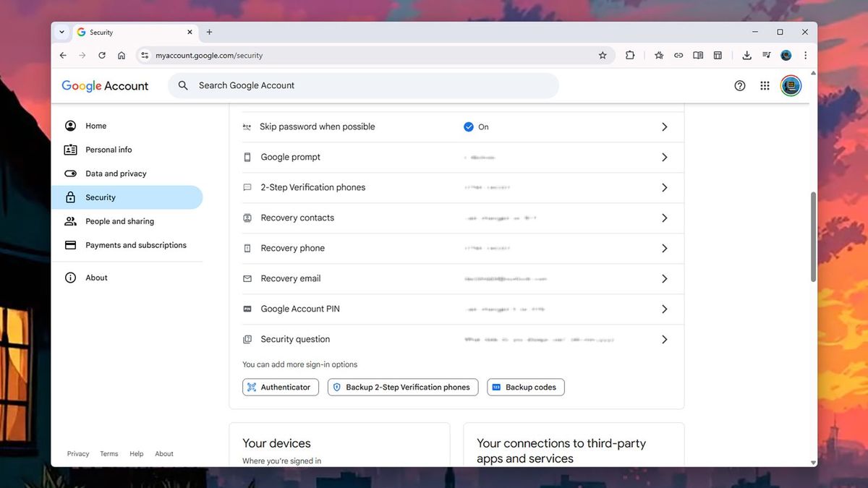The width and height of the screenshot is (868, 488).
Task: Open the Chrome extensions puzzle icon
Action: click(630, 55)
